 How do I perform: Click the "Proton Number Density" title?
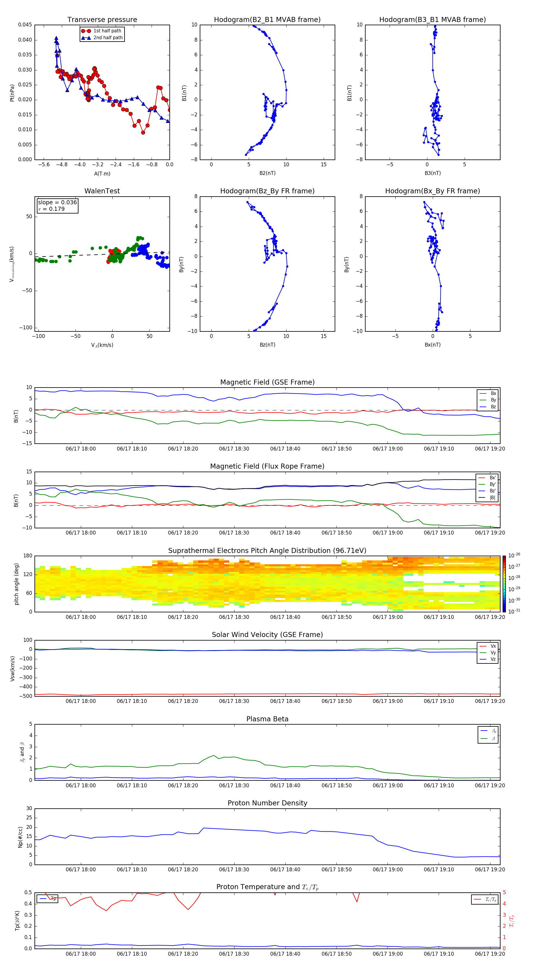point(267,803)
